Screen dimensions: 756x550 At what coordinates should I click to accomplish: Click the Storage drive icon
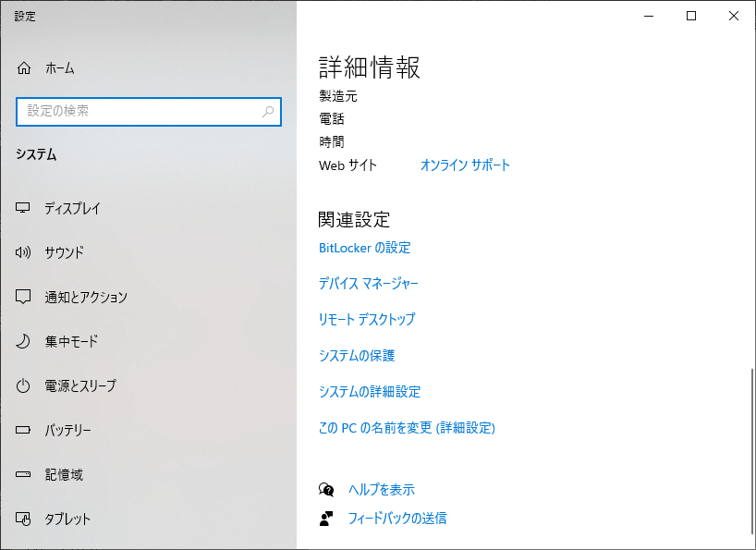point(23,474)
